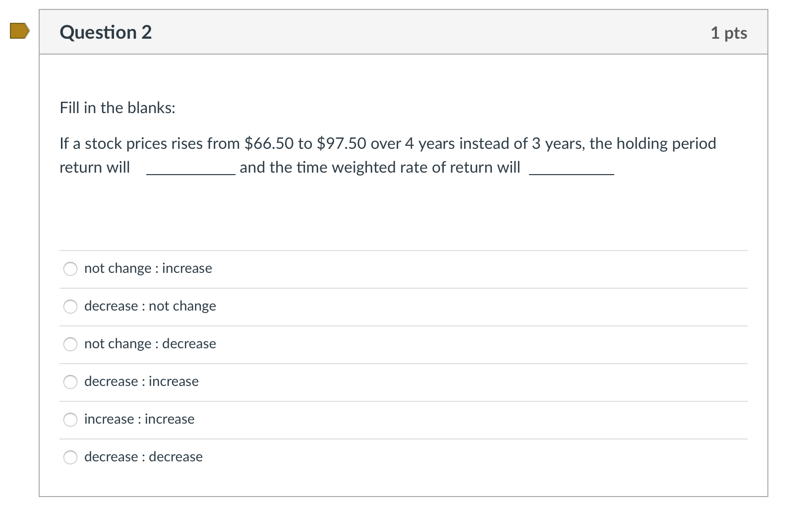Select the 'not change : decrease' option

tap(150, 344)
